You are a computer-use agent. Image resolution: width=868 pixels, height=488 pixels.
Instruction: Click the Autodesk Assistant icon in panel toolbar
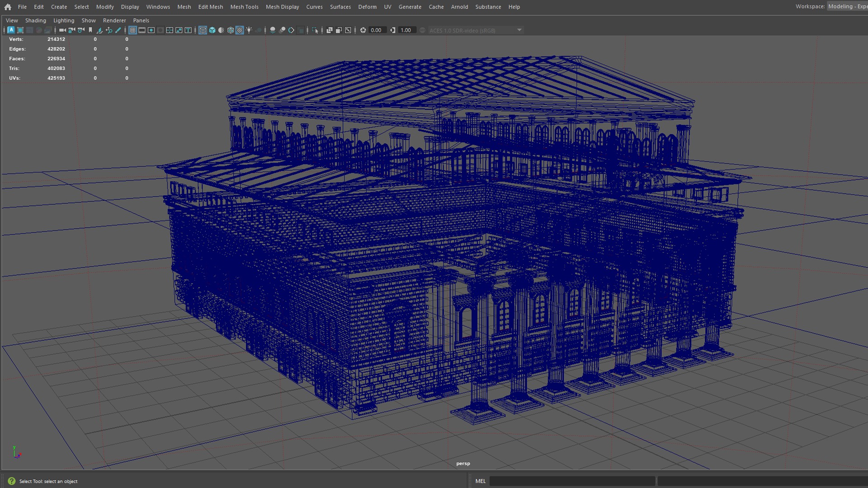(11, 30)
